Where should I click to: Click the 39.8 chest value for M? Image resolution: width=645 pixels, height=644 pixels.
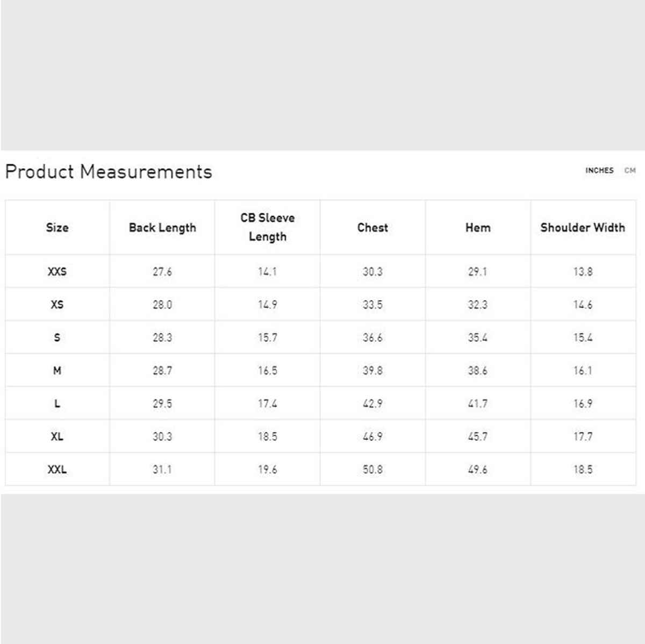372,371
